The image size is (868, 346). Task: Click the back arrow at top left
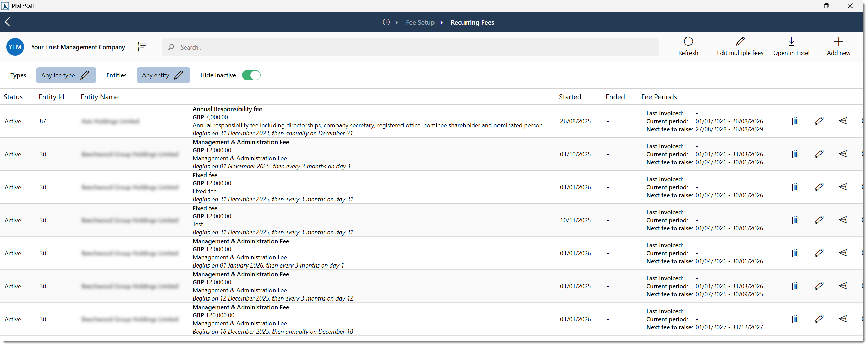pyautogui.click(x=8, y=22)
